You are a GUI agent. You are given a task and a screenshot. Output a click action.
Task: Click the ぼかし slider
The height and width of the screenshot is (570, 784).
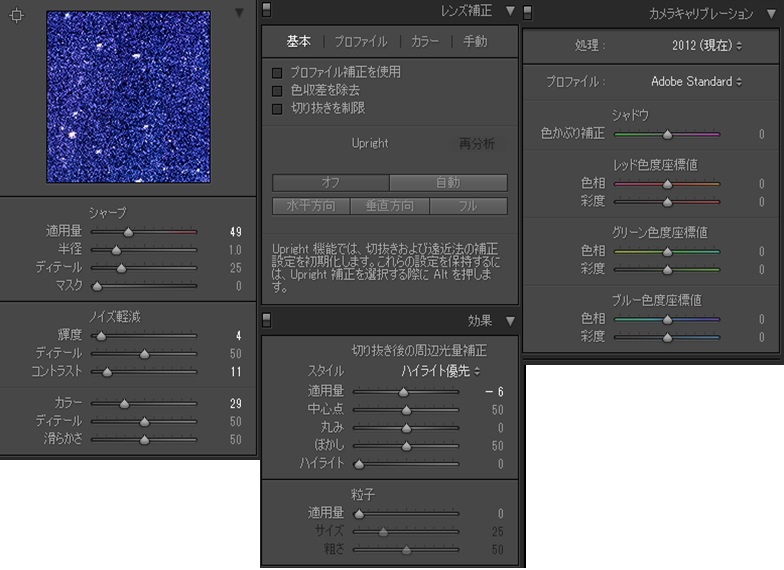coord(406,446)
